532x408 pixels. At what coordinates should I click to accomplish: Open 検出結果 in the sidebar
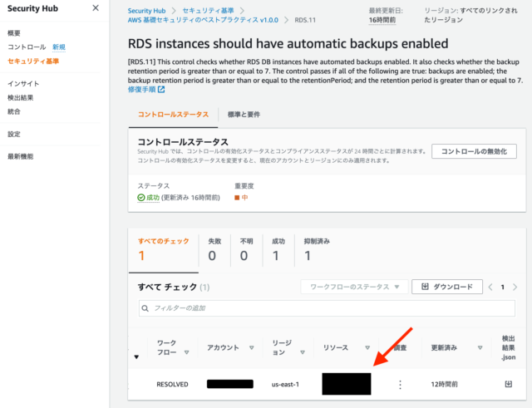pos(20,98)
